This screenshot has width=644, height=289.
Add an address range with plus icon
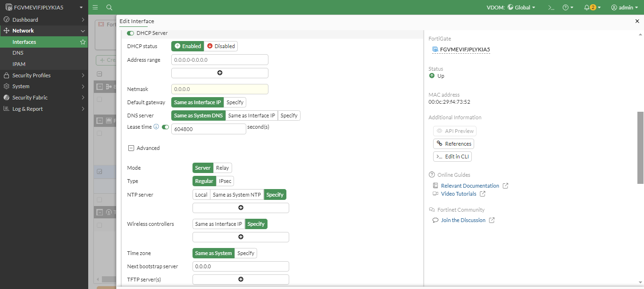pyautogui.click(x=220, y=73)
